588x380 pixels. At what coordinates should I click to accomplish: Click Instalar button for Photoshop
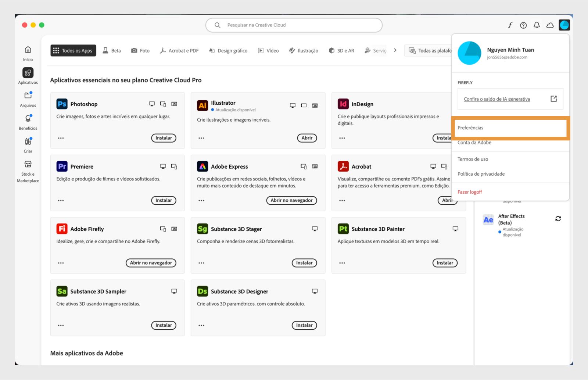coord(164,138)
